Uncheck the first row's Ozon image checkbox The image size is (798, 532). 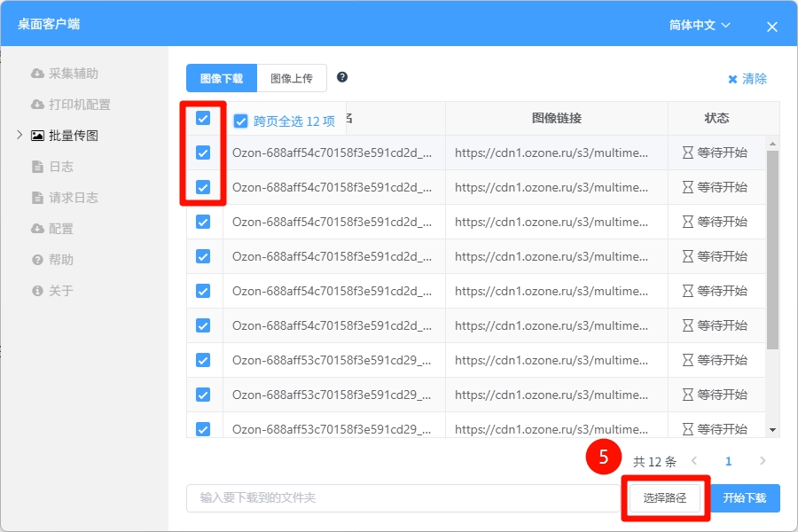[203, 153]
